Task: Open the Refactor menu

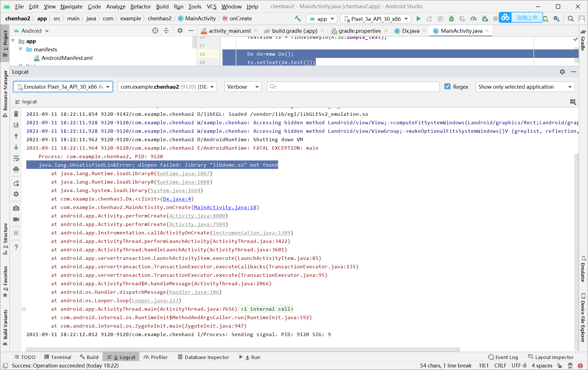Action: [x=140, y=6]
